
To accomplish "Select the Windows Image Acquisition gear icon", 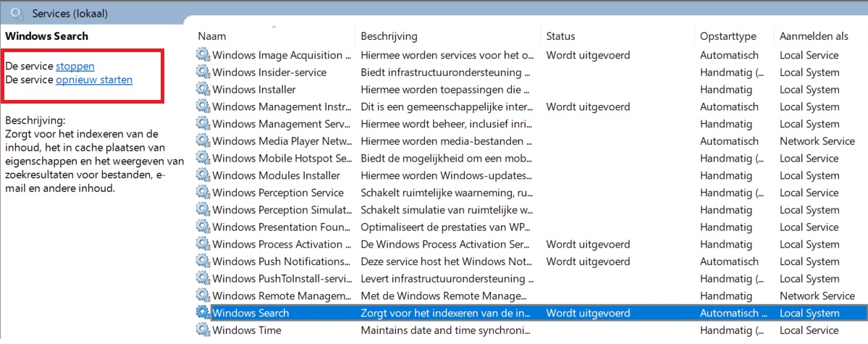I will point(203,55).
